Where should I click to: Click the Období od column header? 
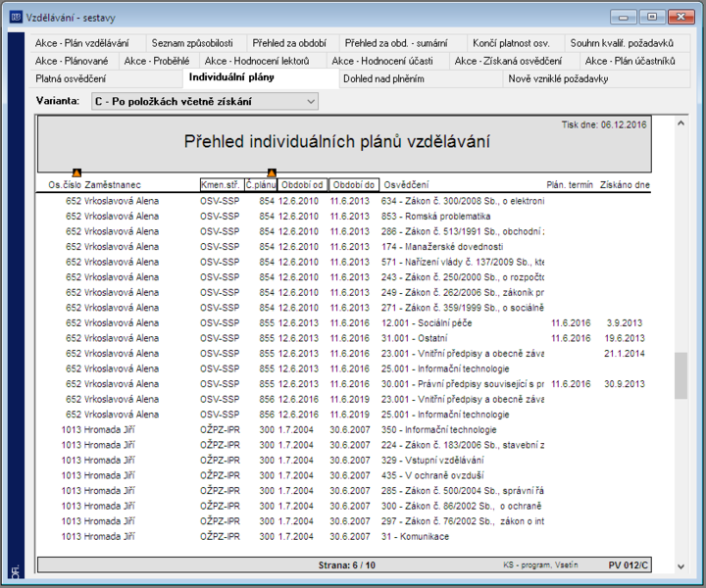point(302,185)
